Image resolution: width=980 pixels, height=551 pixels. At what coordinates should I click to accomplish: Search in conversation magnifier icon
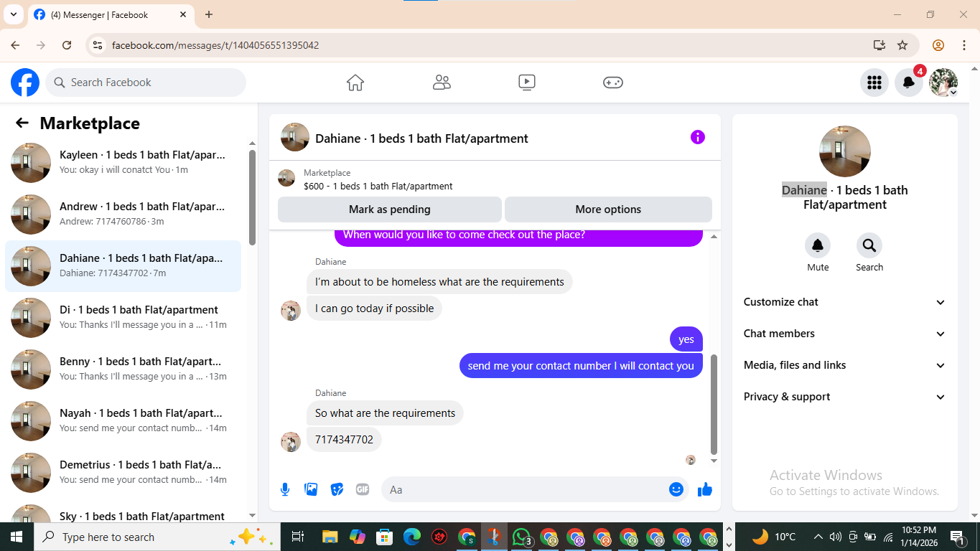click(869, 245)
